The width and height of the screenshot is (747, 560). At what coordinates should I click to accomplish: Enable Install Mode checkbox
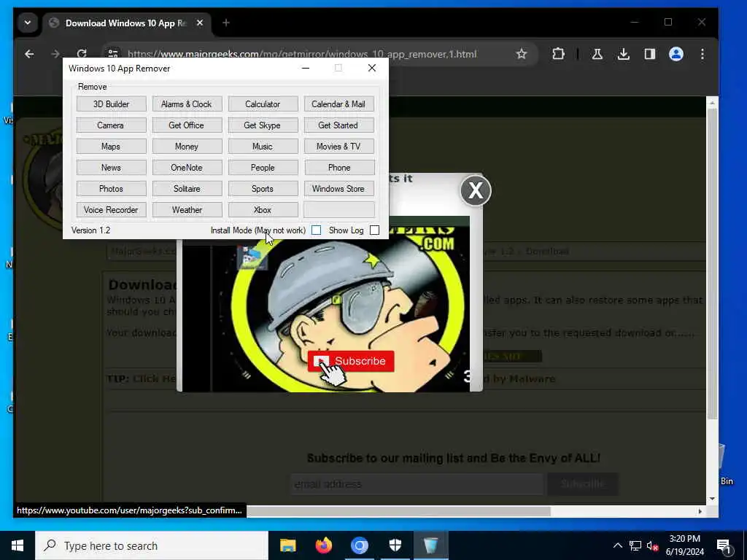click(317, 230)
